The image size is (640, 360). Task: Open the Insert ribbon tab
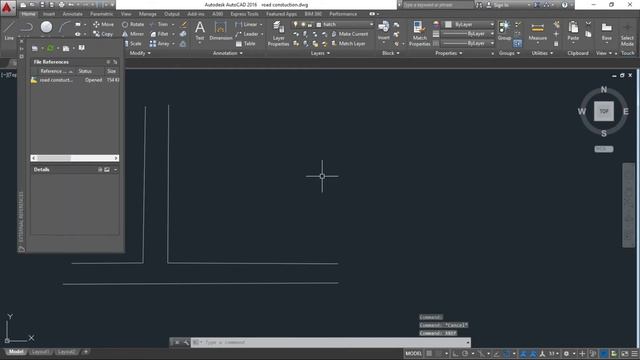(49, 14)
